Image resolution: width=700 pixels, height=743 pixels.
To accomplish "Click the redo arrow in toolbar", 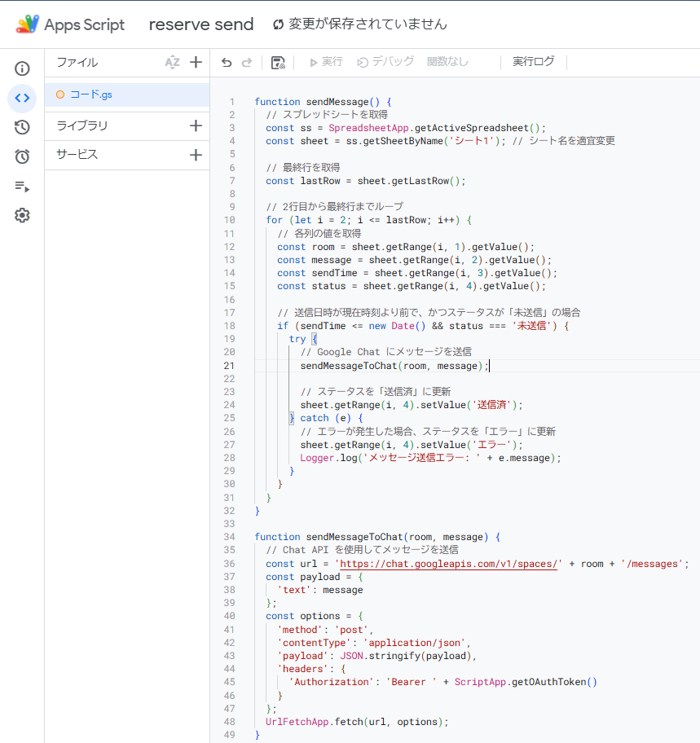I will 247,62.
